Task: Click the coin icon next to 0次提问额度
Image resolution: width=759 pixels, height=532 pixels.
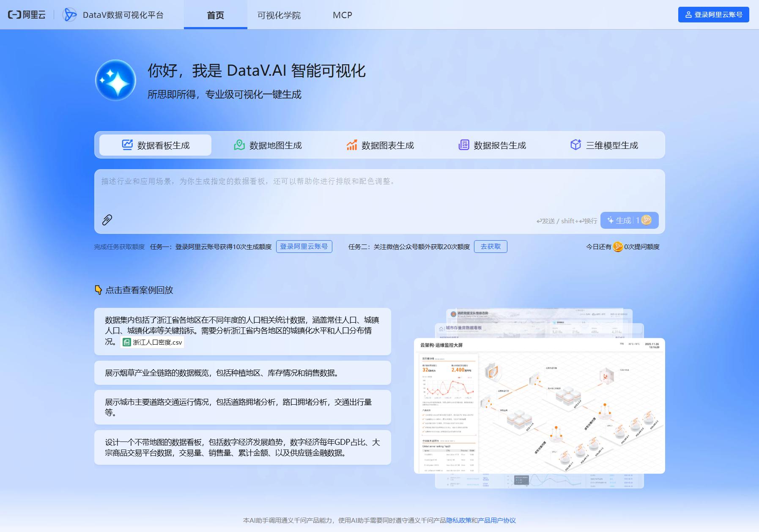Action: click(x=618, y=247)
